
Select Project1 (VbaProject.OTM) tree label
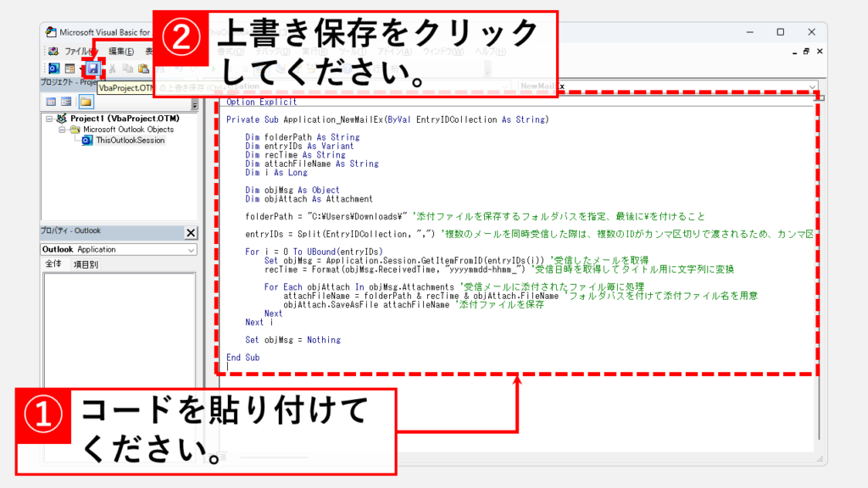click(125, 119)
